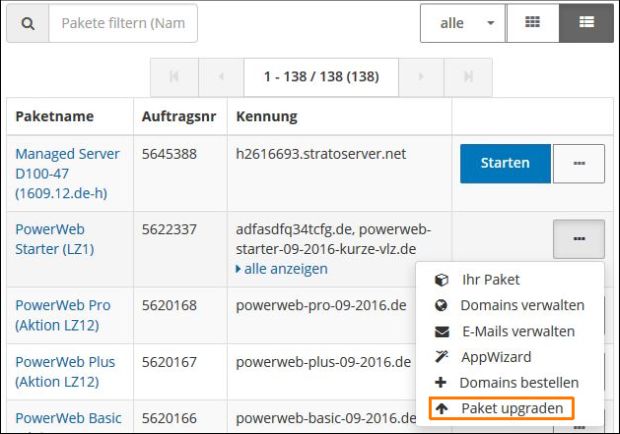Select 'E-Mails verwalten' menu entry
This screenshot has width=620, height=434.
pyautogui.click(x=510, y=331)
